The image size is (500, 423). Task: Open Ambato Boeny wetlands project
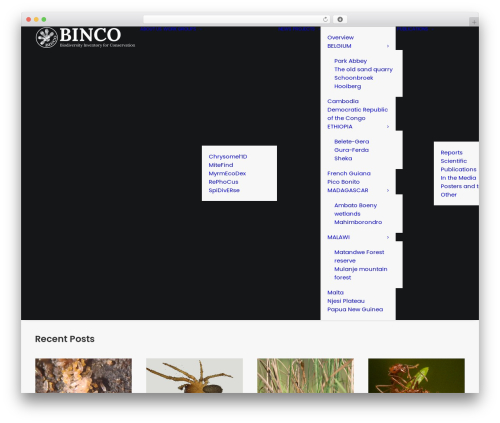pyautogui.click(x=355, y=210)
